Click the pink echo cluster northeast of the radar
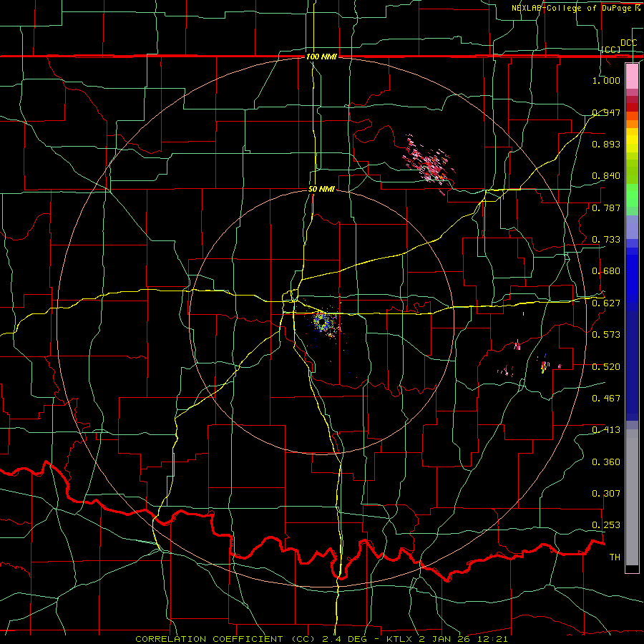The width and height of the screenshot is (644, 644). (429, 163)
